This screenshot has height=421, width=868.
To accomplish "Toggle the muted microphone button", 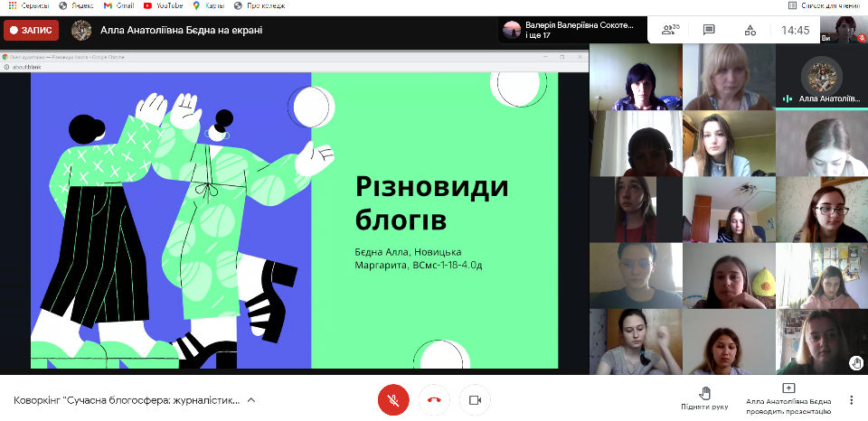I will point(393,399).
